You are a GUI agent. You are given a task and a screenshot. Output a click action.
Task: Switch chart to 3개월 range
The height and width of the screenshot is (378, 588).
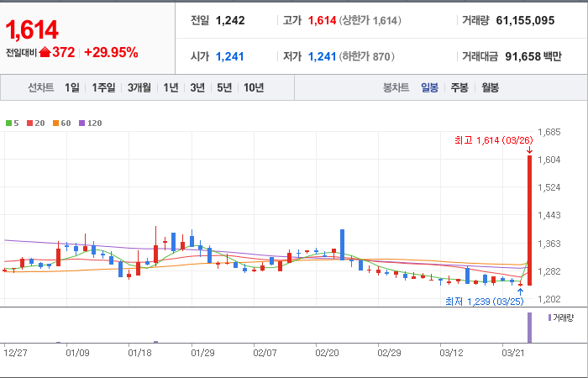[x=139, y=87]
